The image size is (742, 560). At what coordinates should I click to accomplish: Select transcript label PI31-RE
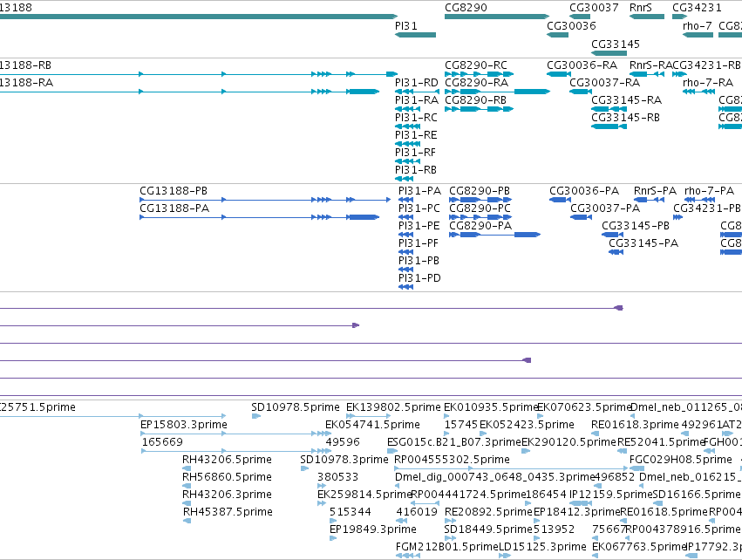pos(416,135)
